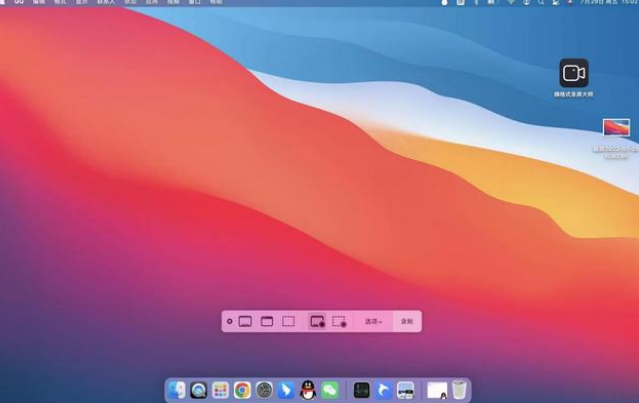This screenshot has height=403, width=639.
Task: Close the screenshot toolbar with circle button
Action: click(x=229, y=321)
